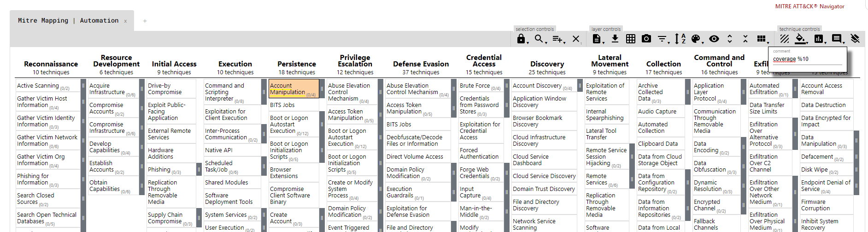Add a new layer tab with plus
The image size is (868, 232).
(x=145, y=21)
